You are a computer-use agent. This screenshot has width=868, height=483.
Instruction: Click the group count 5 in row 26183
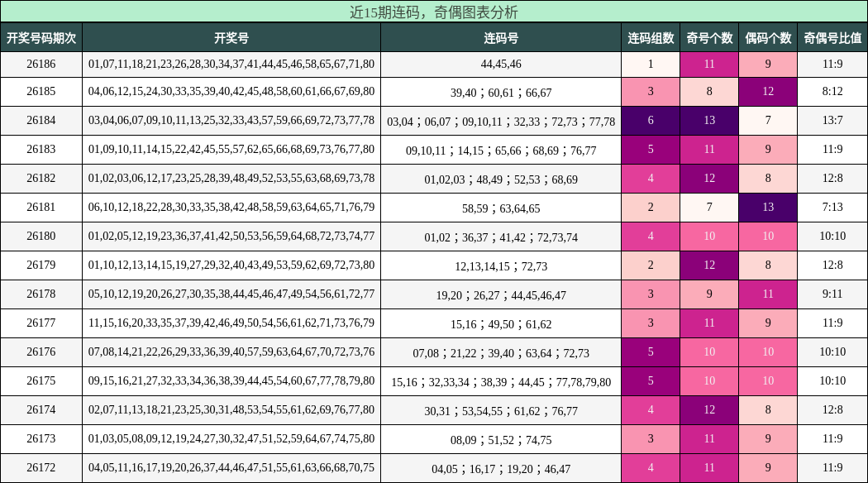[651, 149]
